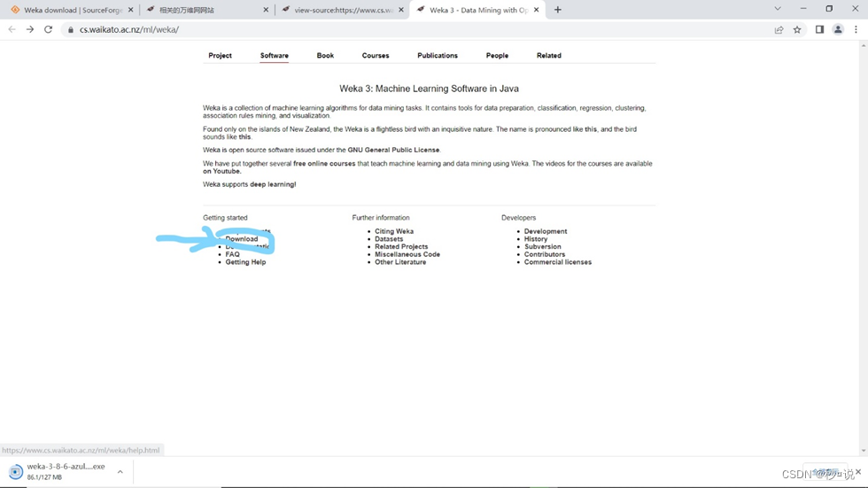Bookmark this page with the star icon

point(797,30)
